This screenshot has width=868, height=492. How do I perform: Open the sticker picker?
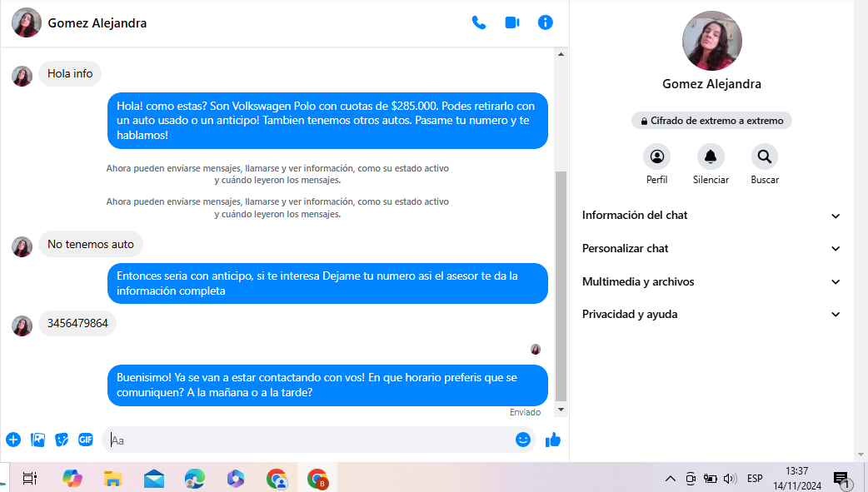[62, 440]
